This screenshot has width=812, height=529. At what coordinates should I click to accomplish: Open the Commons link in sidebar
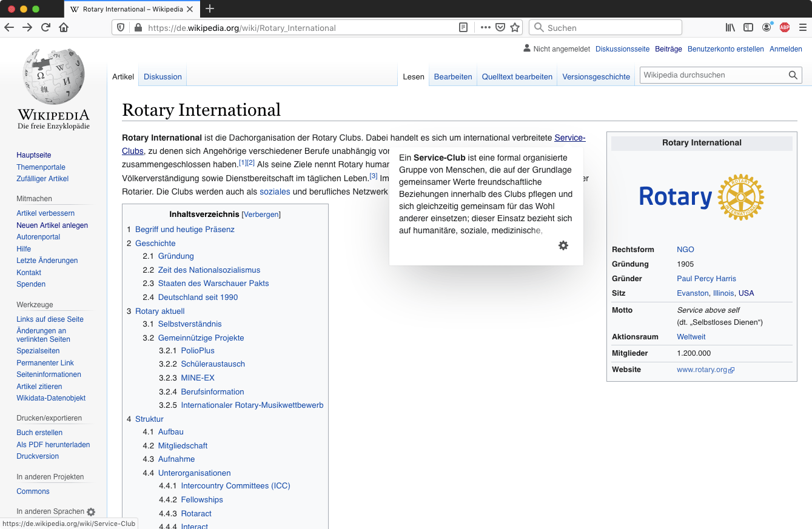coord(33,491)
